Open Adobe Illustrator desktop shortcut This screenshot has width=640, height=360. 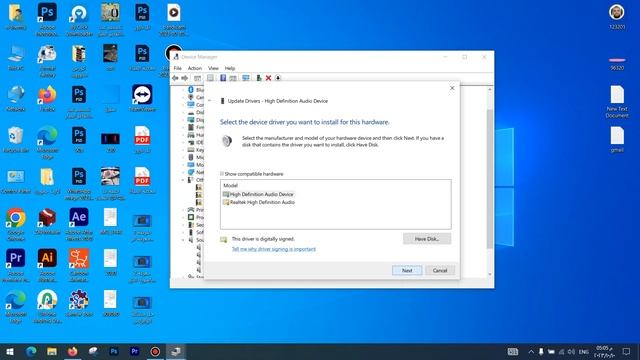click(47, 266)
